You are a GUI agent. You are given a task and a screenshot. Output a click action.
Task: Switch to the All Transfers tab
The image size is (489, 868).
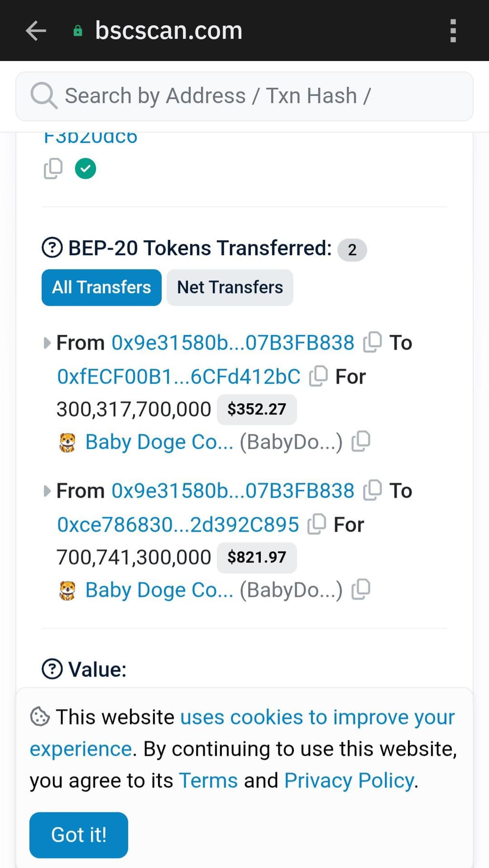pos(102,288)
